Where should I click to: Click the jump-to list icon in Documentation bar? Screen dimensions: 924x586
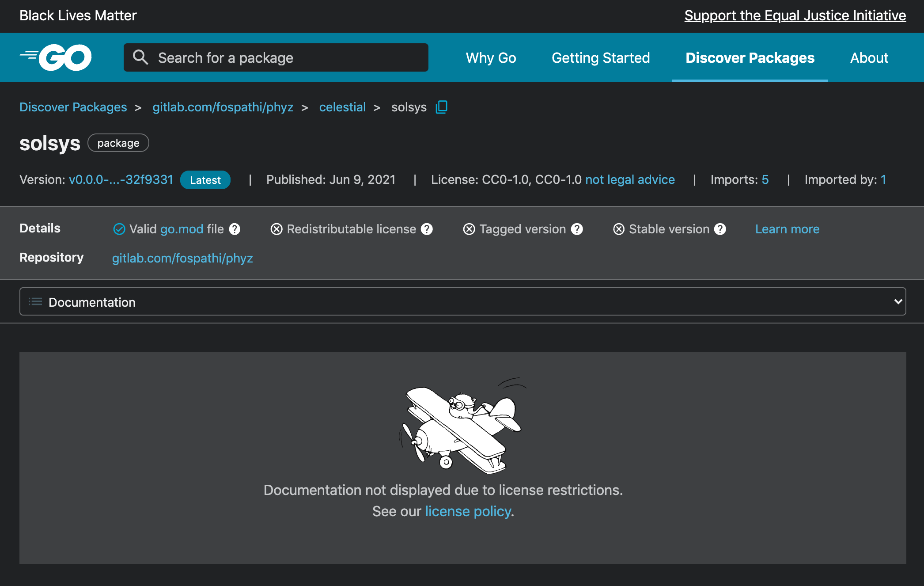tap(35, 301)
